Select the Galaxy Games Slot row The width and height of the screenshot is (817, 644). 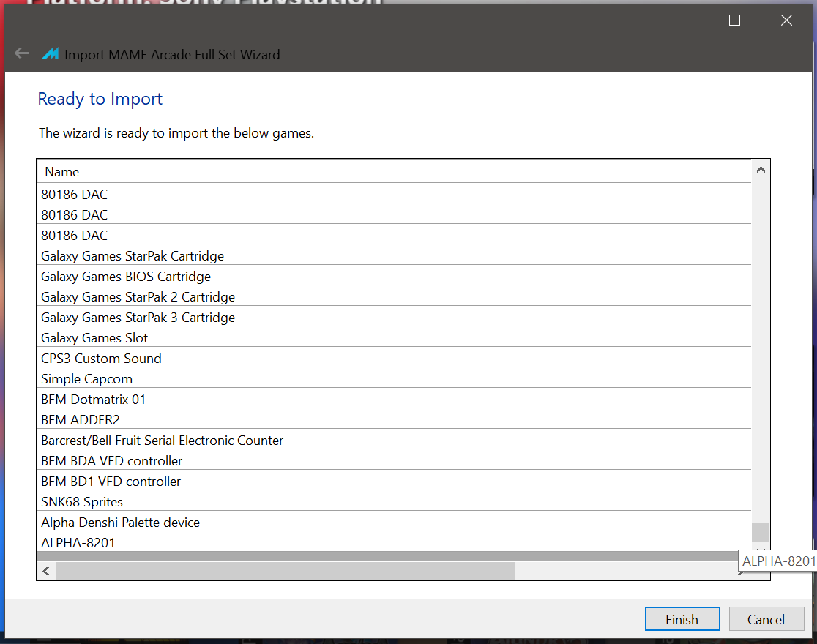[395, 337]
